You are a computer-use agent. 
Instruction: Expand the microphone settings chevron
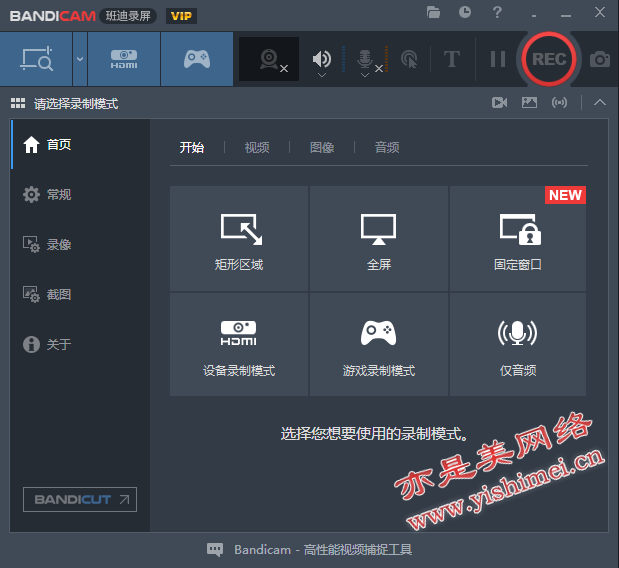coord(365,75)
